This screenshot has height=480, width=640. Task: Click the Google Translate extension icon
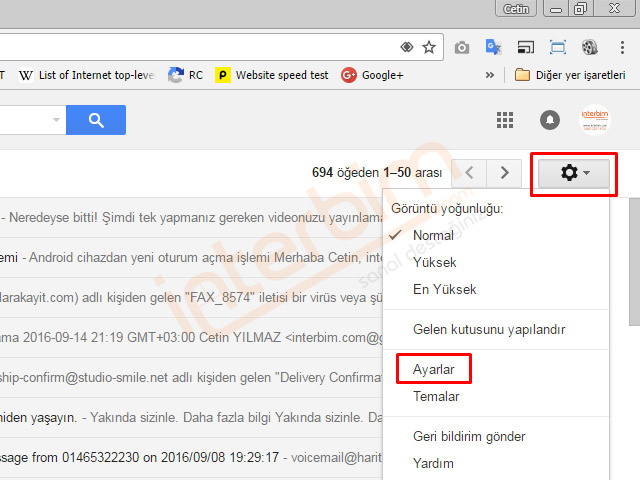click(x=492, y=47)
